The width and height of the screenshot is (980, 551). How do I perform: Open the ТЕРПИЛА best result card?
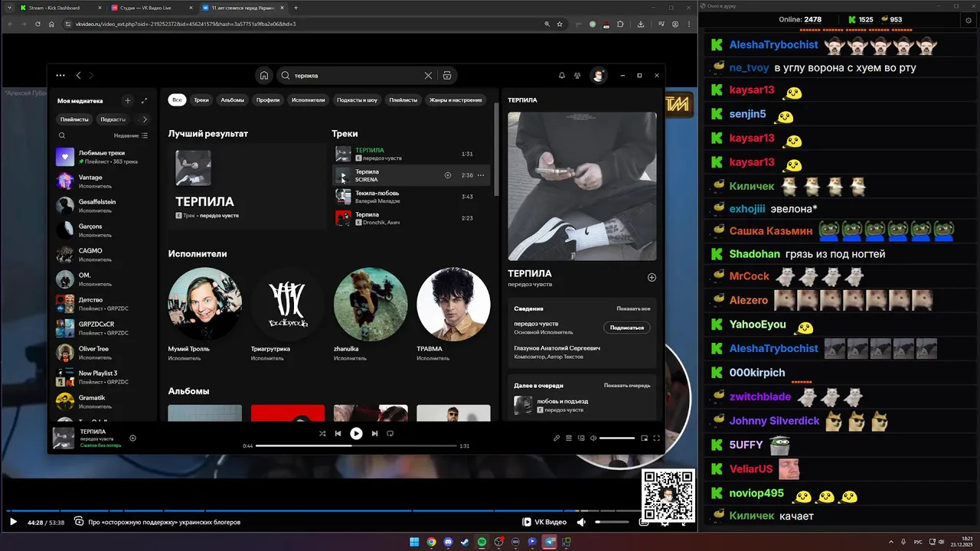click(x=247, y=186)
